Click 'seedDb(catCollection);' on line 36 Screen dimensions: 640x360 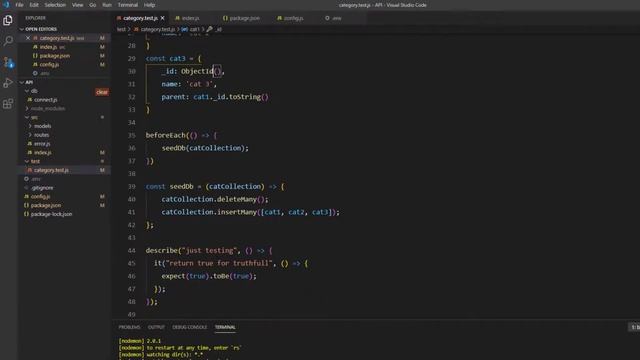[205, 148]
